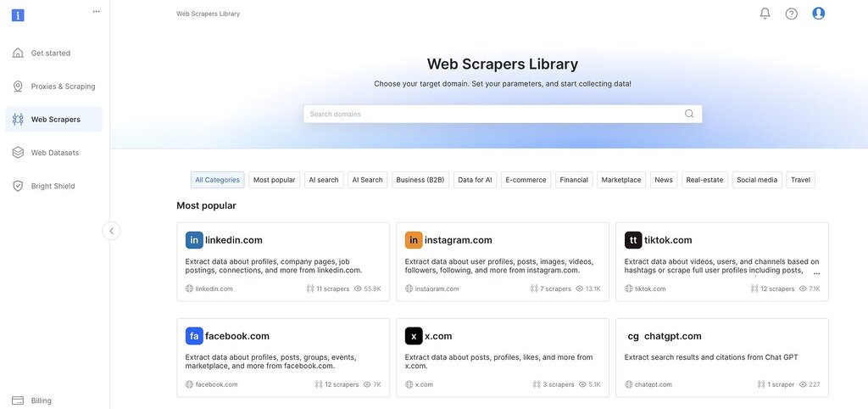The image size is (868, 409).
Task: Select the lowercase AI search filter
Action: click(324, 180)
